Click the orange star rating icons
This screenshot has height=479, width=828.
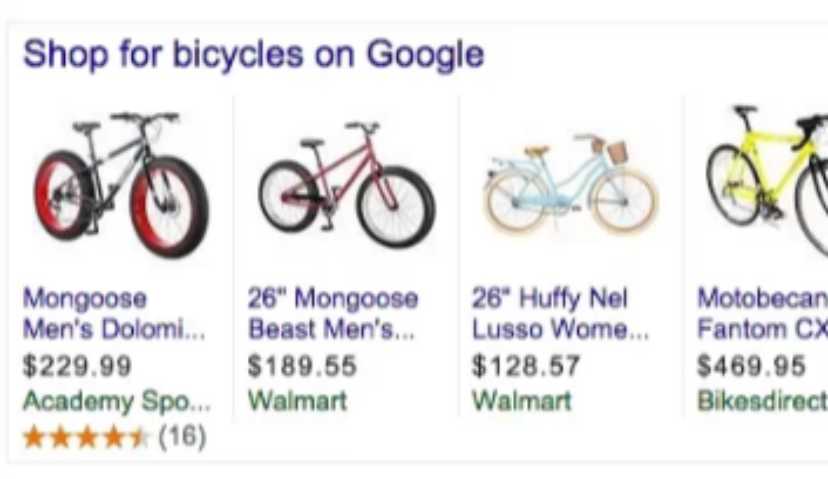click(x=86, y=437)
